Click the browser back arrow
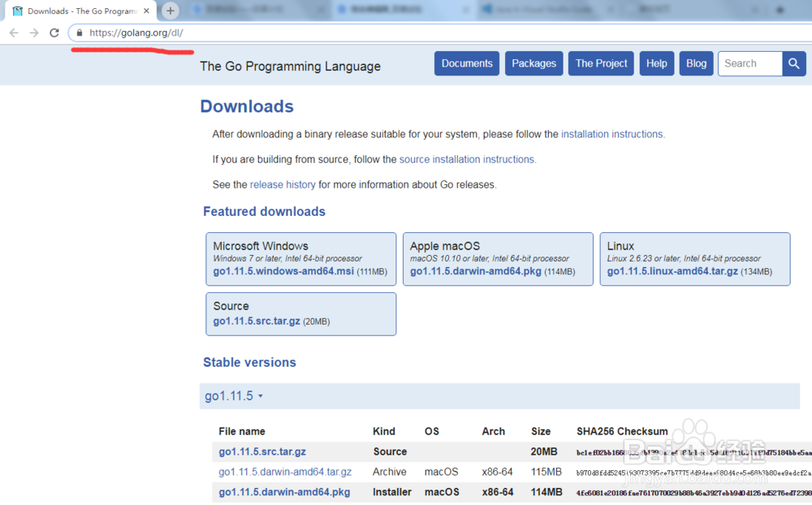Image resolution: width=812 pixels, height=505 pixels. (x=14, y=32)
